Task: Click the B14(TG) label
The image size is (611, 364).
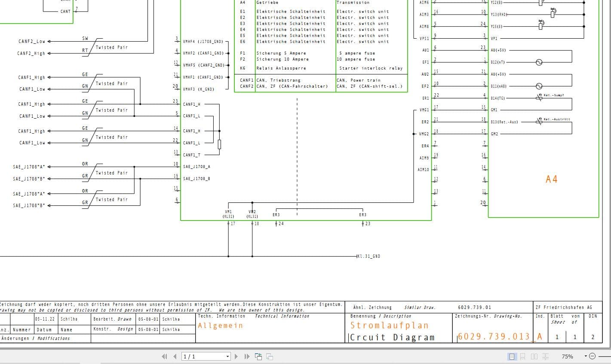Action: pos(498,98)
